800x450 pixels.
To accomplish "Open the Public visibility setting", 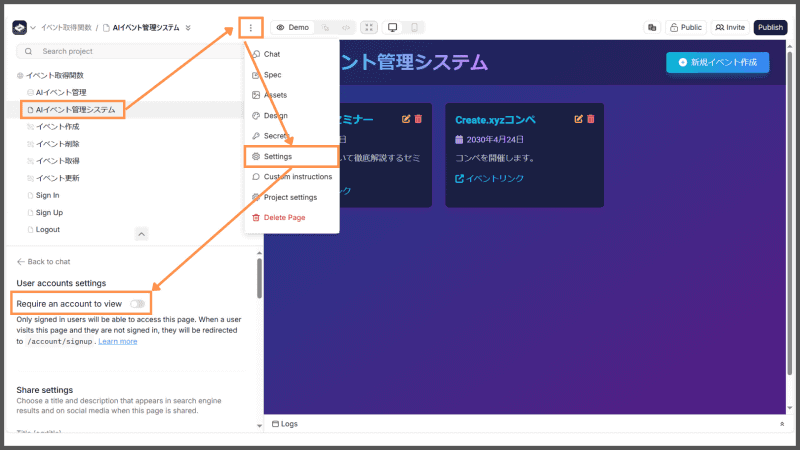I will pyautogui.click(x=686, y=28).
